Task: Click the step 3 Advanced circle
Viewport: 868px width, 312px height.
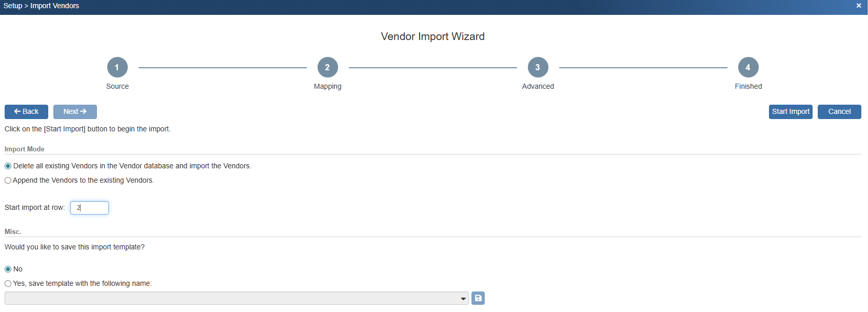Action: pos(538,67)
